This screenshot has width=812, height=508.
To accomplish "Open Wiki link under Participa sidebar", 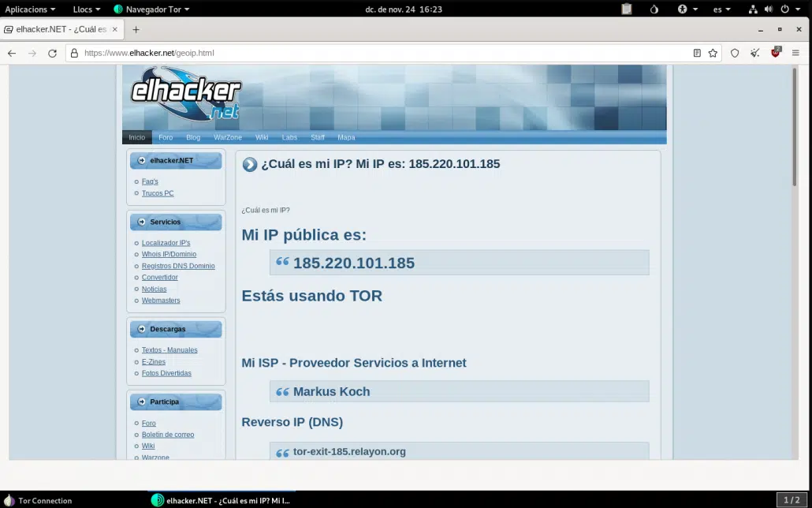I will pos(148,446).
